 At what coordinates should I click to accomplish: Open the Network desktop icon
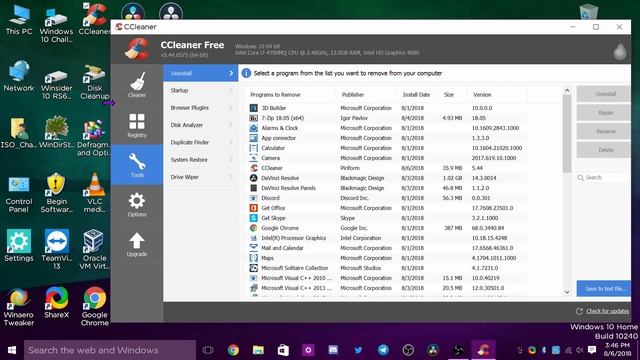[x=19, y=76]
